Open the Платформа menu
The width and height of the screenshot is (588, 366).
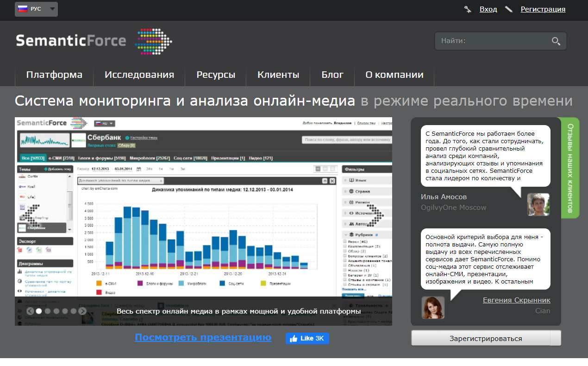click(x=54, y=75)
